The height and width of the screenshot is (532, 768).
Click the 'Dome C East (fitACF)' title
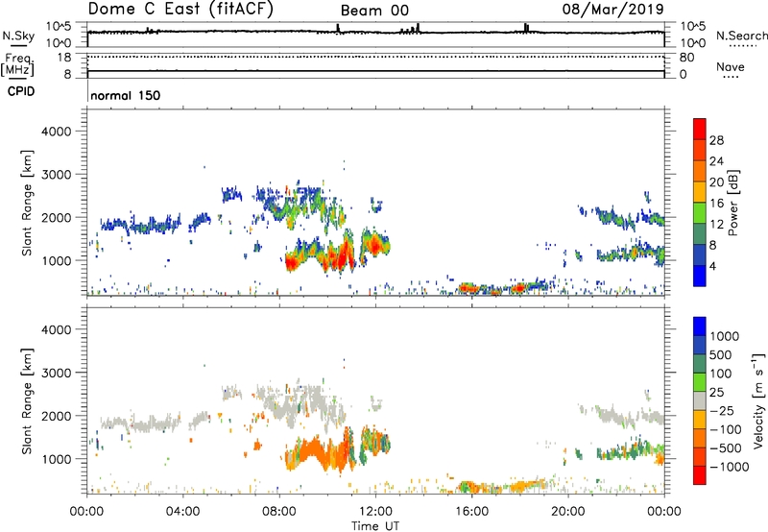(x=180, y=10)
